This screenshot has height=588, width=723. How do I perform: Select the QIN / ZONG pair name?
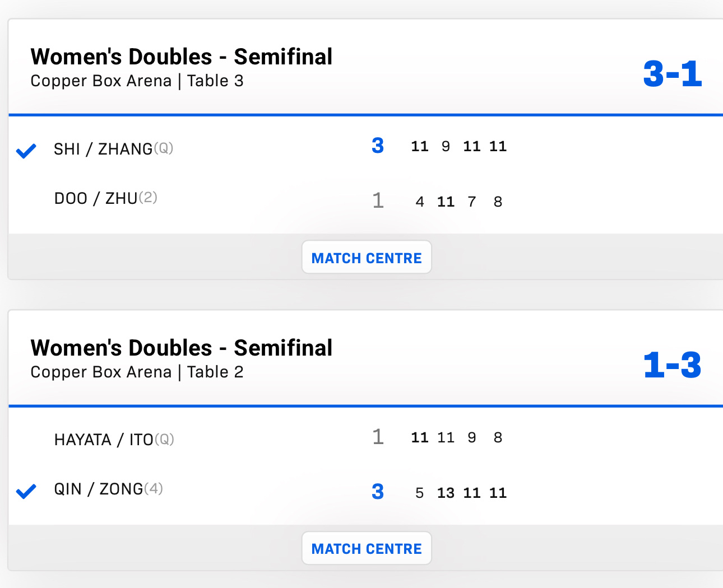click(99, 489)
